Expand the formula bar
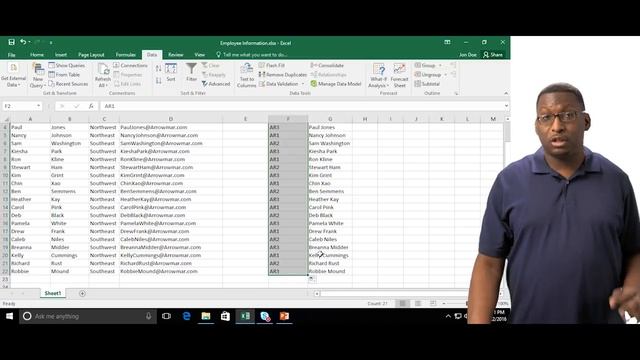Image resolution: width=640 pixels, height=360 pixels. 506,106
